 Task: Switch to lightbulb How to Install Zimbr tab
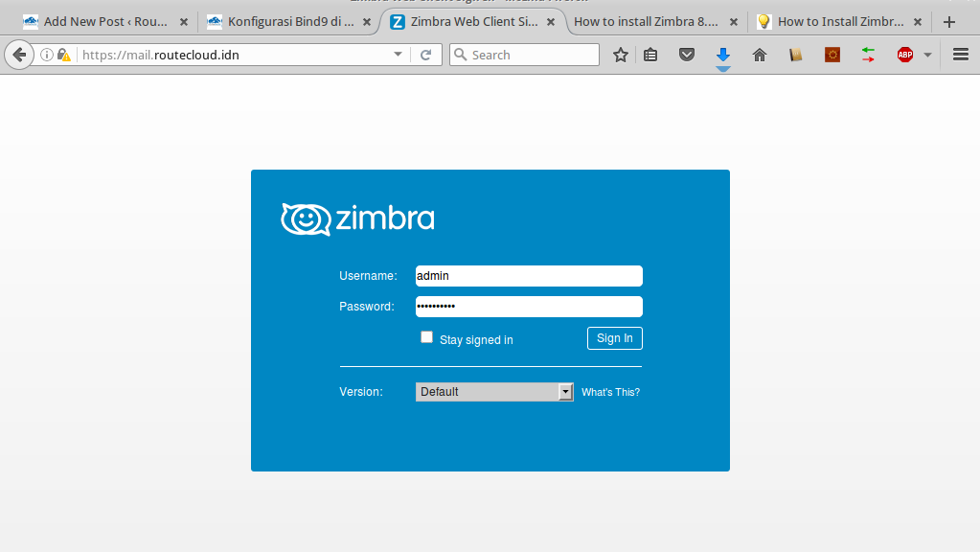(x=840, y=22)
